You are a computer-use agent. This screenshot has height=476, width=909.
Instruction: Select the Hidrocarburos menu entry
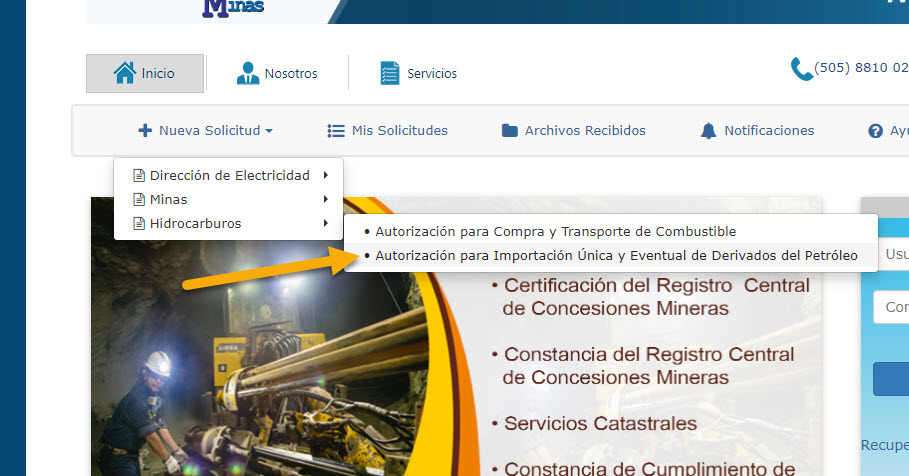click(x=228, y=223)
